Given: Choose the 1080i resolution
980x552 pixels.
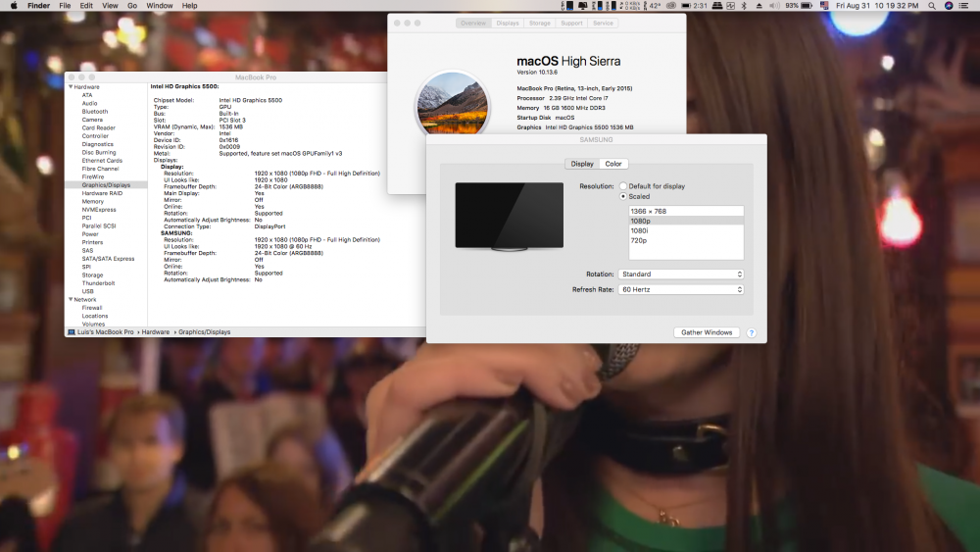Looking at the screenshot, I should [x=686, y=230].
